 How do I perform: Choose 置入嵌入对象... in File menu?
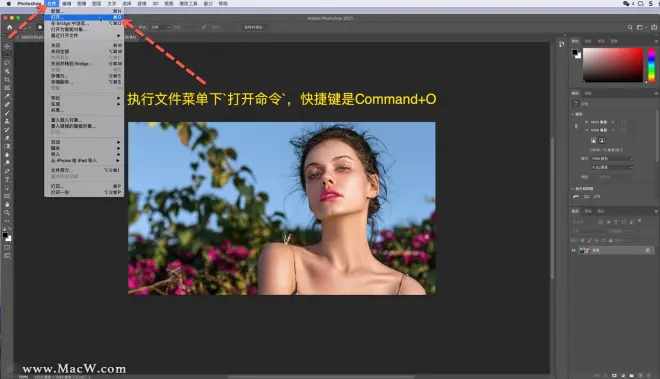coord(84,120)
